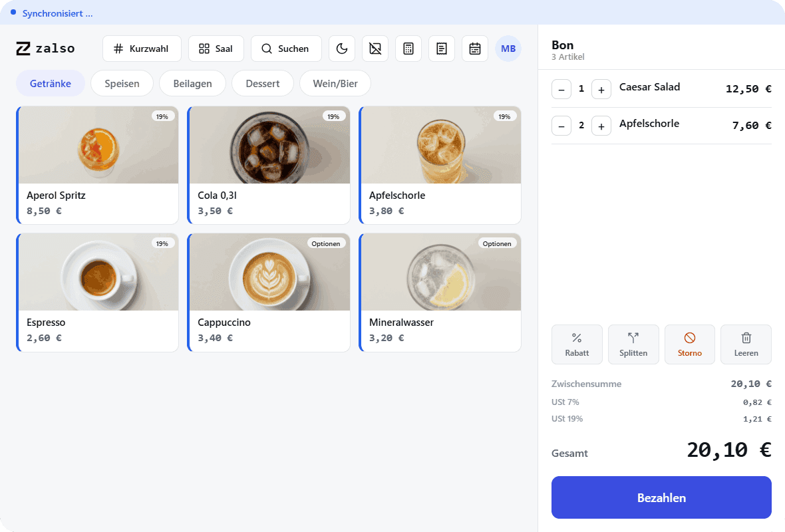Add Mineralwasser with options
Screen dimensions: 785x532
[440, 293]
